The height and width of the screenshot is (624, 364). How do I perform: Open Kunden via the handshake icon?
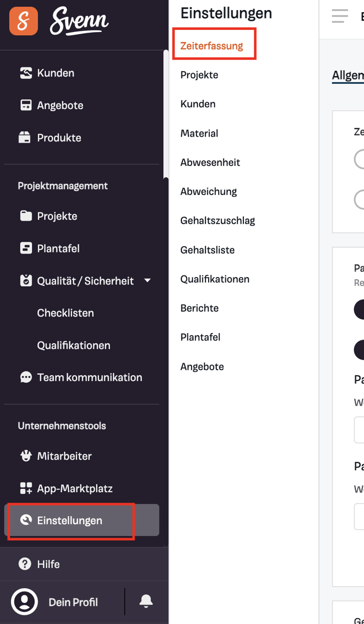(x=26, y=73)
